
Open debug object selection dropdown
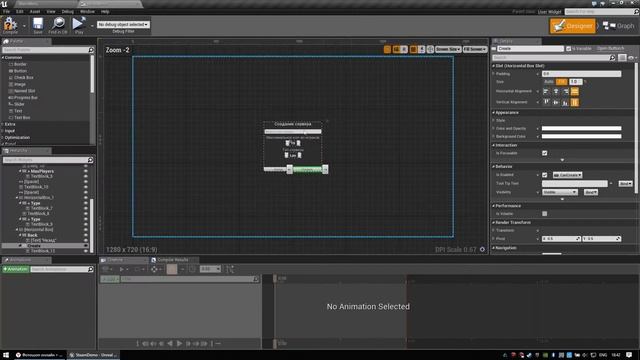point(123,24)
